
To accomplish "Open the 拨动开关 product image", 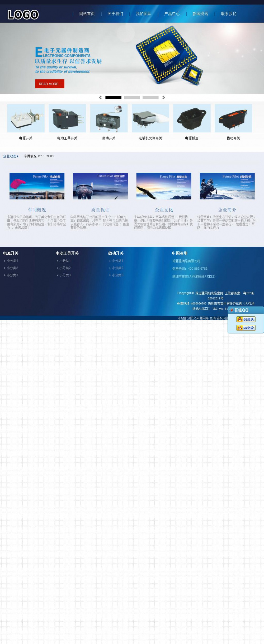I will click(233, 118).
